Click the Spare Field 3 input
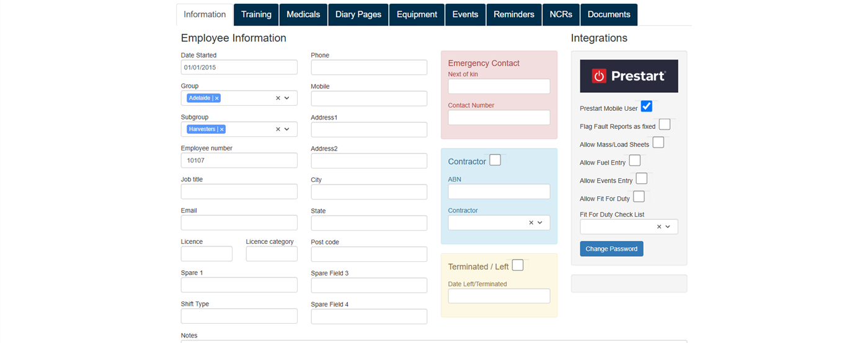Viewport: 868px width, 343px height. click(x=369, y=285)
